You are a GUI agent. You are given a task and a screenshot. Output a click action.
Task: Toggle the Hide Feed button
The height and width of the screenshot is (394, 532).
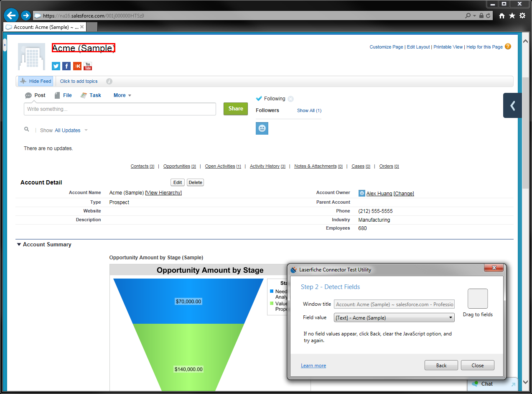(36, 81)
